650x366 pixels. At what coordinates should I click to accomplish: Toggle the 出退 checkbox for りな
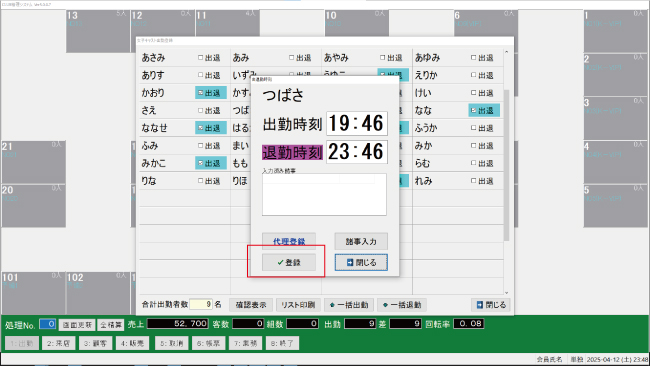(201, 181)
